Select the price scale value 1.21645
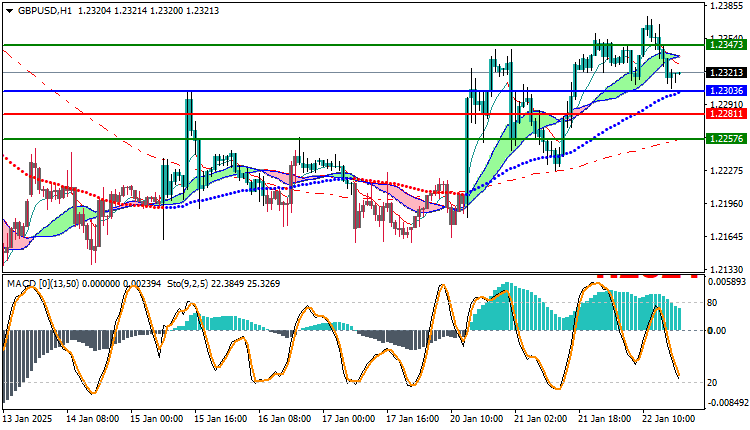The width and height of the screenshot is (750, 430). point(727,237)
